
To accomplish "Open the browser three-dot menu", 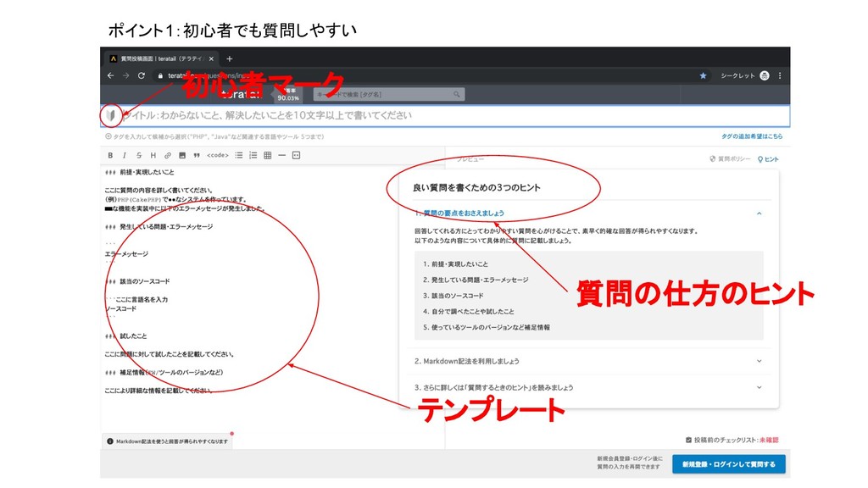I will click(780, 75).
